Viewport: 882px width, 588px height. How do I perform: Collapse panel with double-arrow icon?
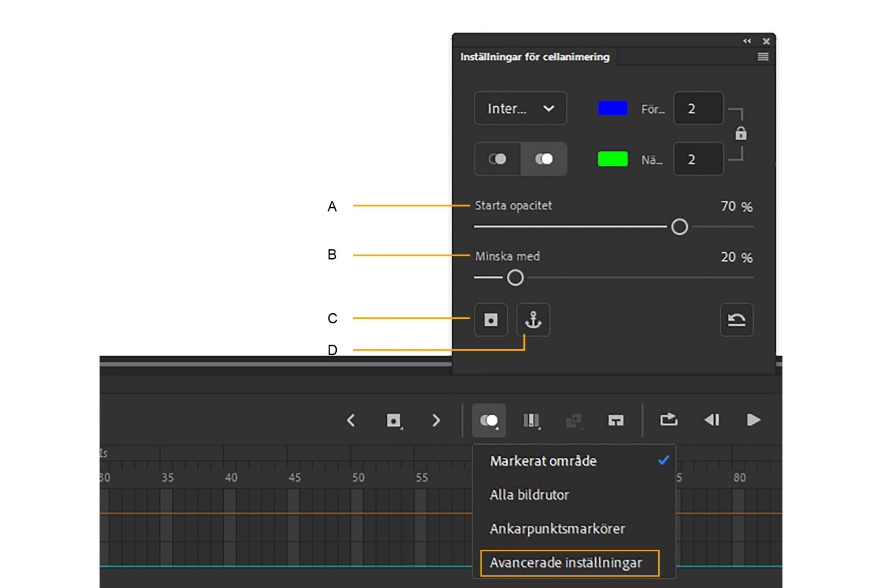tap(747, 41)
